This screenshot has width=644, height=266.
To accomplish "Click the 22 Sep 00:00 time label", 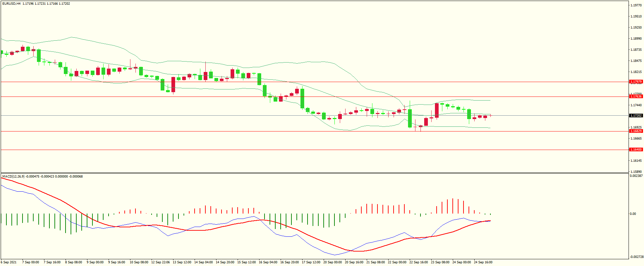I will 397,262.
